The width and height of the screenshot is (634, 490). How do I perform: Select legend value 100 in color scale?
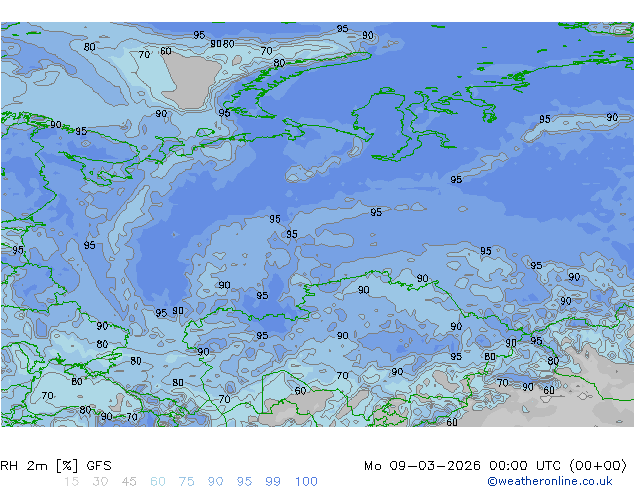(306, 481)
